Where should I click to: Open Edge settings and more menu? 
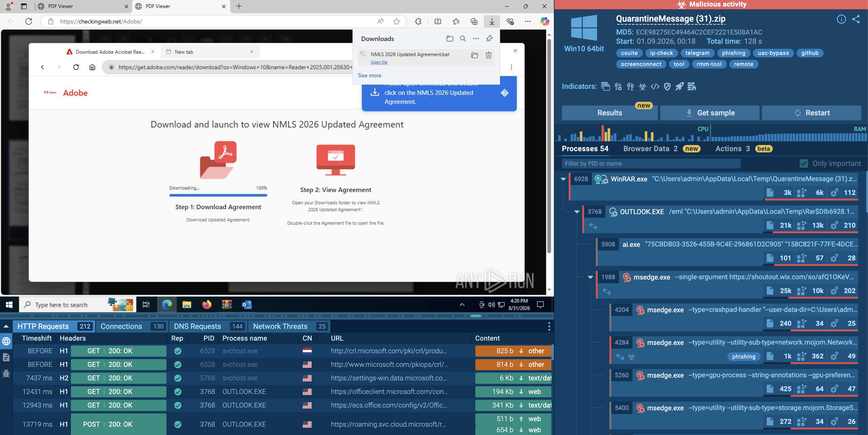coord(528,21)
